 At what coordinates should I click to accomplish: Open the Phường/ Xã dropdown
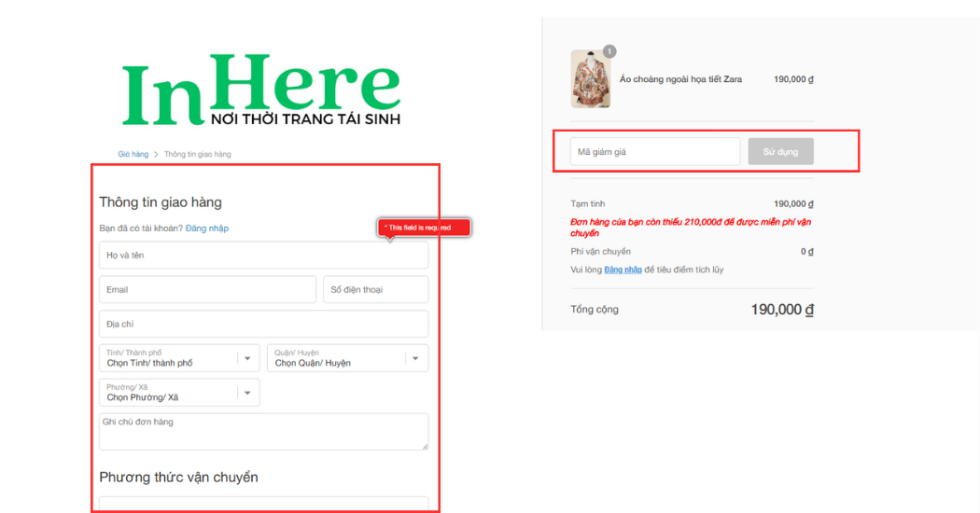tap(179, 393)
